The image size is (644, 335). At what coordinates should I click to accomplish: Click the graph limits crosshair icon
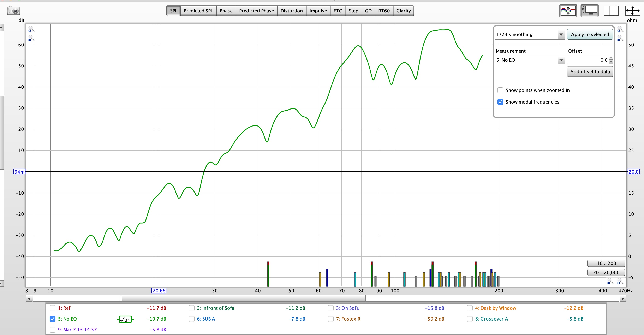[x=632, y=11]
